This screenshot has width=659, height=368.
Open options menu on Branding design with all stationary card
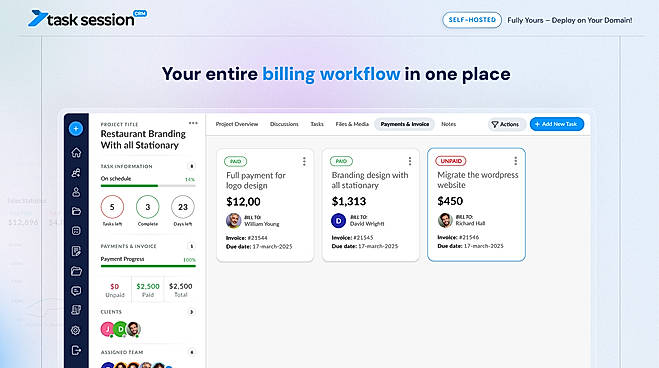point(410,161)
